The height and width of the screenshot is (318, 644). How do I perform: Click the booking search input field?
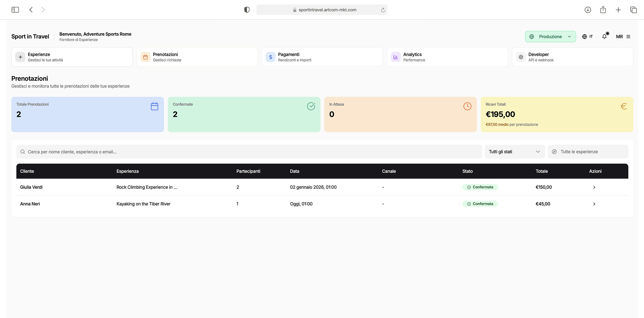coord(249,152)
